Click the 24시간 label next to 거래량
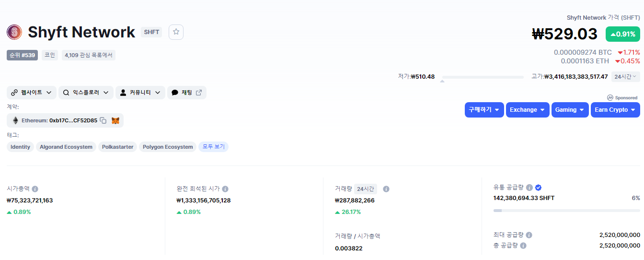Screen dimensions: 644x260 pyautogui.click(x=366, y=189)
